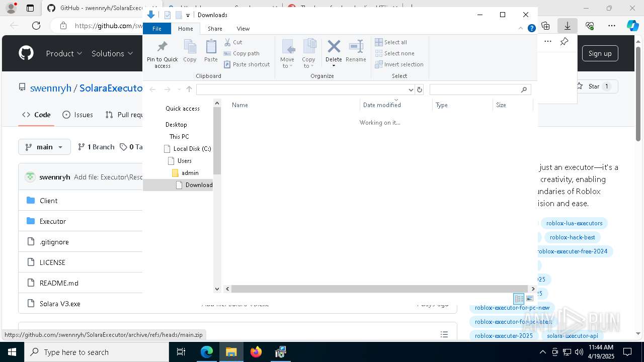Image resolution: width=644 pixels, height=362 pixels.
Task: Click the Copy ribbon icon
Action: coord(190,47)
